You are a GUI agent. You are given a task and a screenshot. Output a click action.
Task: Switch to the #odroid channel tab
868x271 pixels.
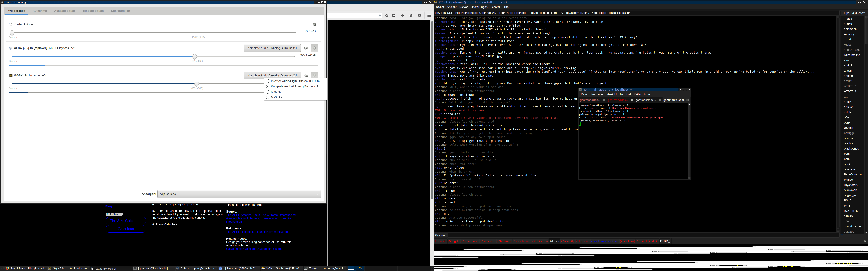tap(653, 241)
